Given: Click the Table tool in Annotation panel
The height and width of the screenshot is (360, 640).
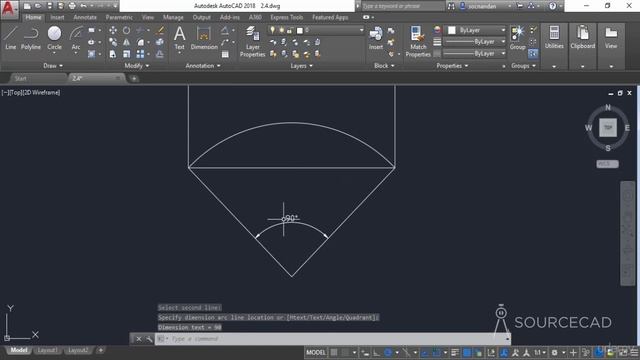Looking at the screenshot, I should coord(225,54).
